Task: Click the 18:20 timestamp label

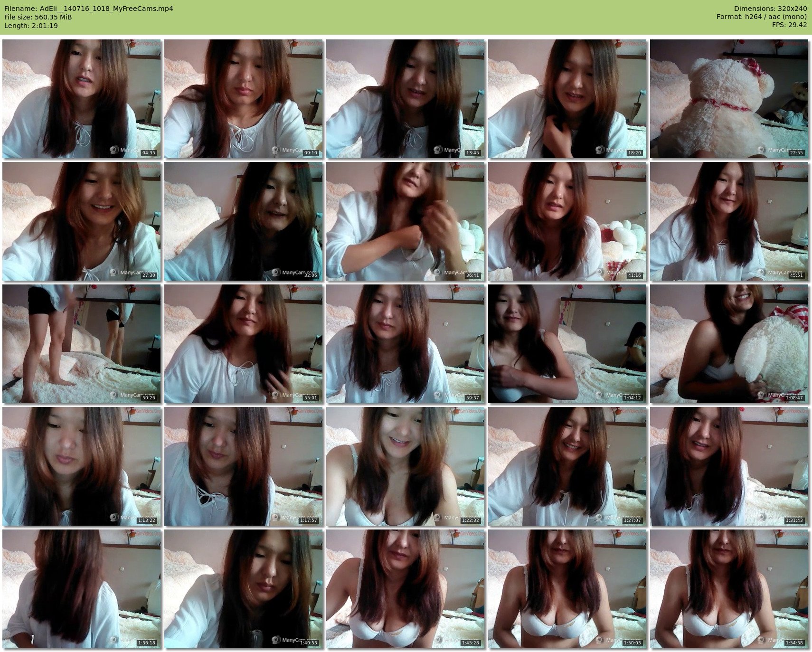Action: click(634, 153)
